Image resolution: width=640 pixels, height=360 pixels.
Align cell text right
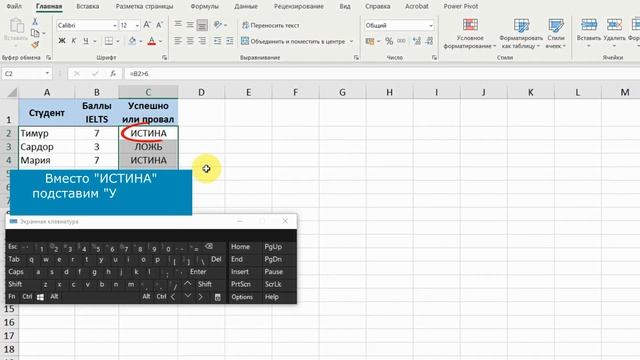click(202, 41)
